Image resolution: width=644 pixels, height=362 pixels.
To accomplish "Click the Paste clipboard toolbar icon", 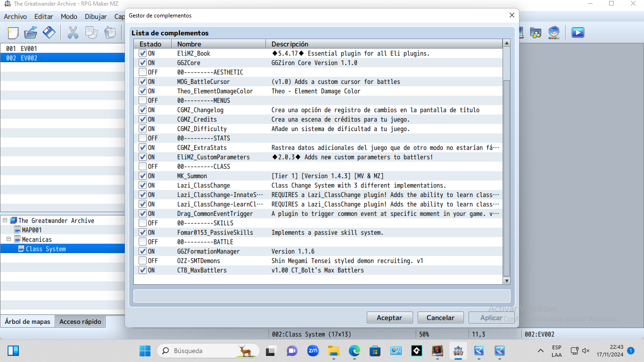I will [109, 33].
